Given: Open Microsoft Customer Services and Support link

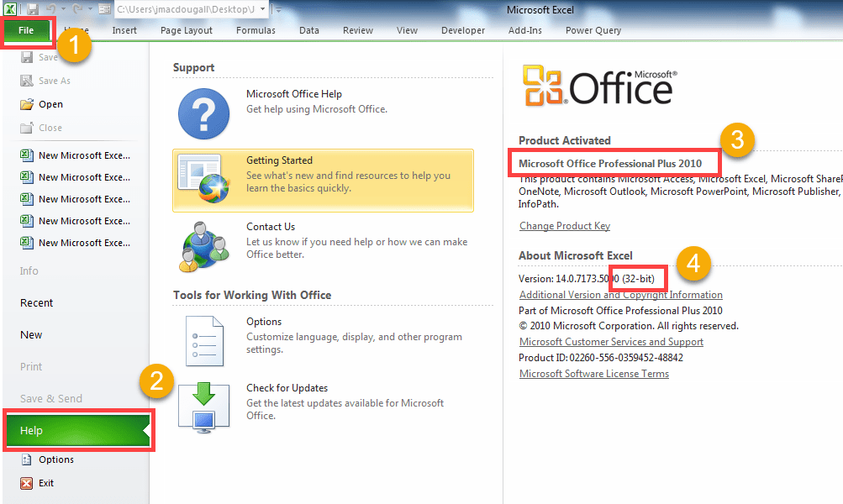Looking at the screenshot, I should click(611, 342).
